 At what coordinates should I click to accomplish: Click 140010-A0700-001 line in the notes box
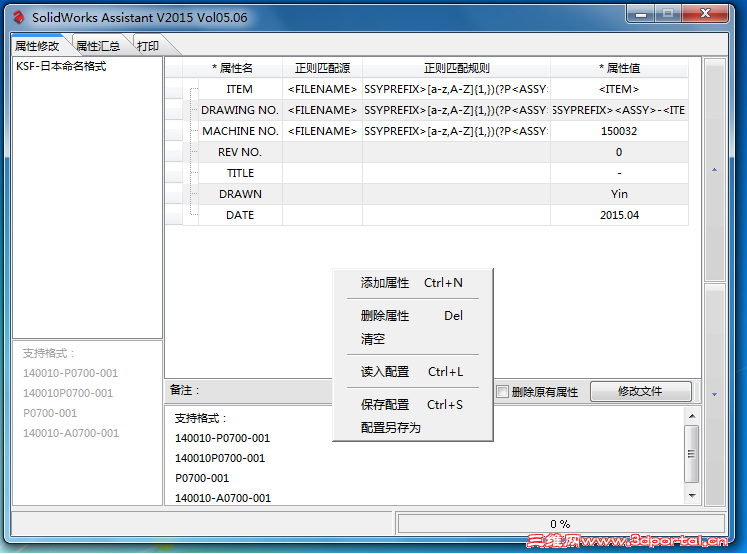pyautogui.click(x=223, y=498)
